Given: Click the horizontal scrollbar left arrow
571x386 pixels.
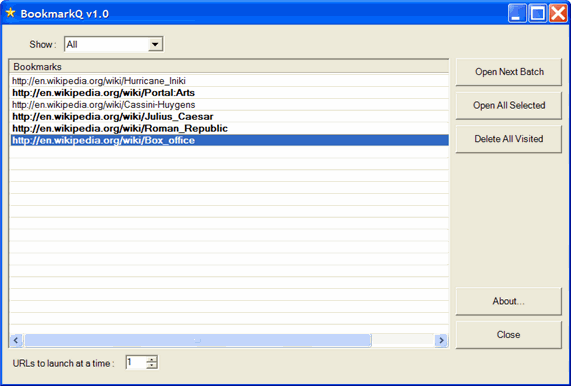Looking at the screenshot, I should (16, 340).
